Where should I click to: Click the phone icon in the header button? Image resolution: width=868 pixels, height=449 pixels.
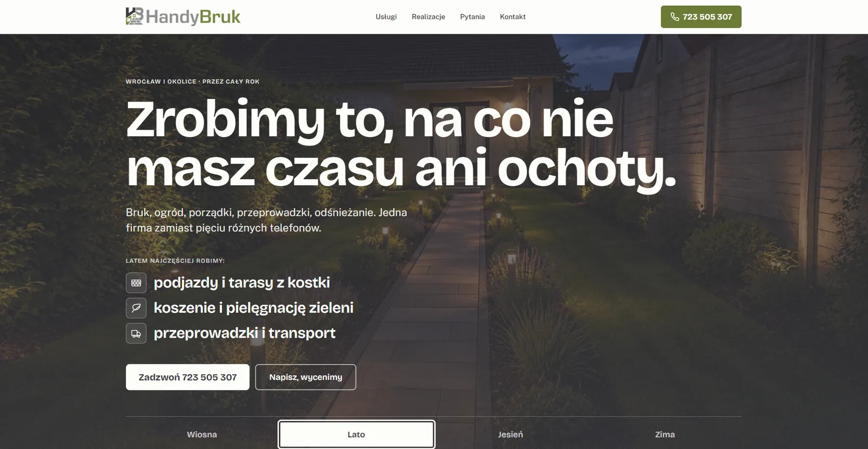tap(674, 17)
